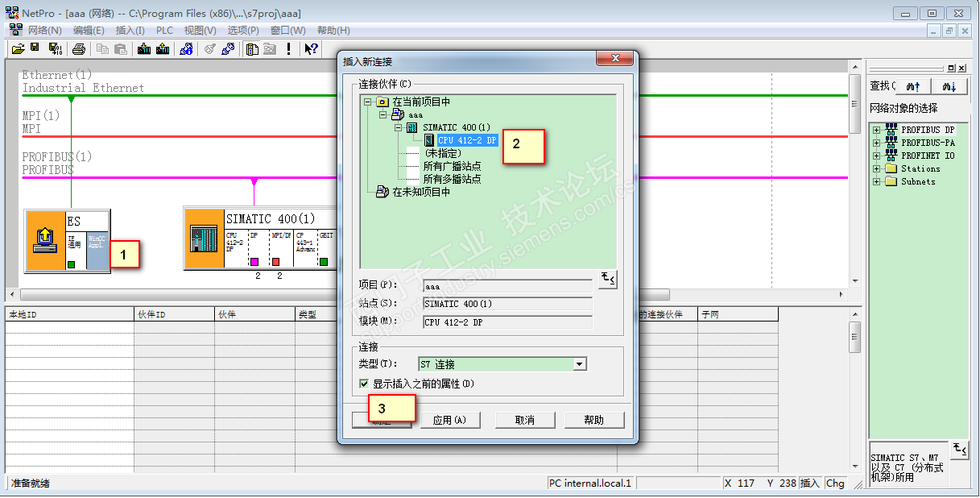This screenshot has width=980, height=498.
Task: Select the ES PC station computer icon
Action: point(44,240)
